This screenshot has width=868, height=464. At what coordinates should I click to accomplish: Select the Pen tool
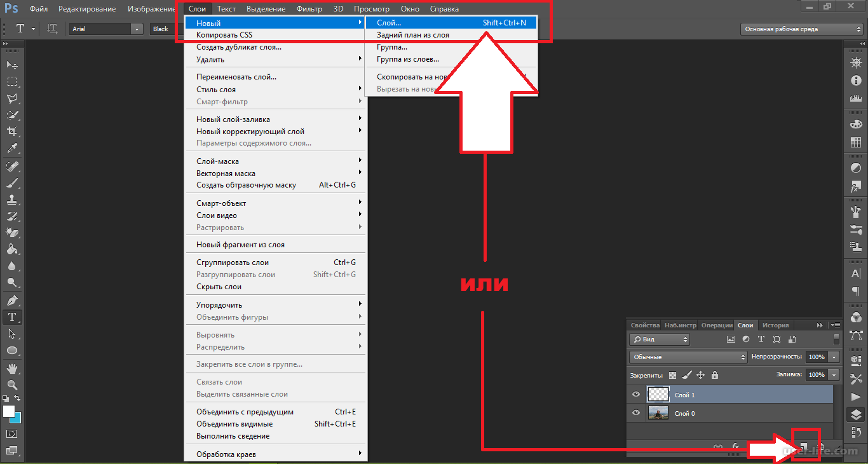[x=12, y=301]
